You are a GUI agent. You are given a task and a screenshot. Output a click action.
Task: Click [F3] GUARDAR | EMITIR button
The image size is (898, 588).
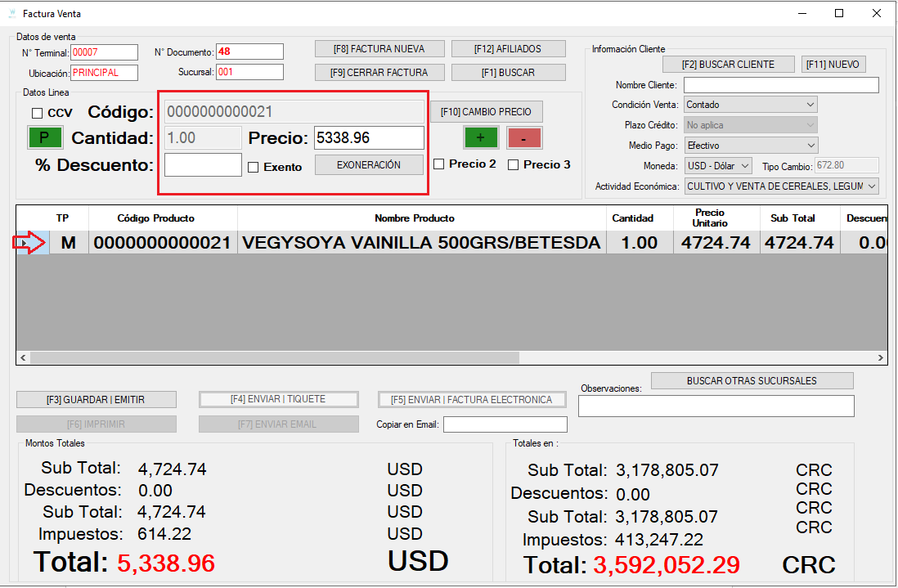click(97, 400)
